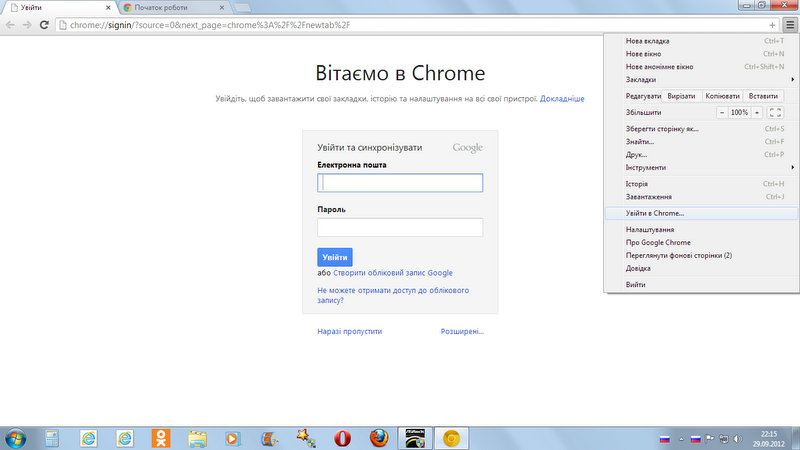800x450 pixels.
Task: Expand the 'Інструменти' submenu
Action: pyautogui.click(x=702, y=167)
